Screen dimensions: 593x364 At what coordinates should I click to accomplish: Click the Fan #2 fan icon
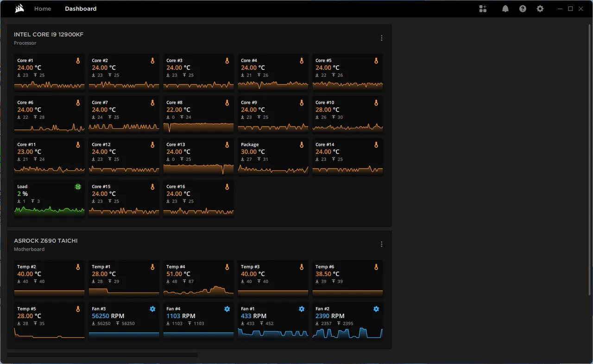pos(376,309)
